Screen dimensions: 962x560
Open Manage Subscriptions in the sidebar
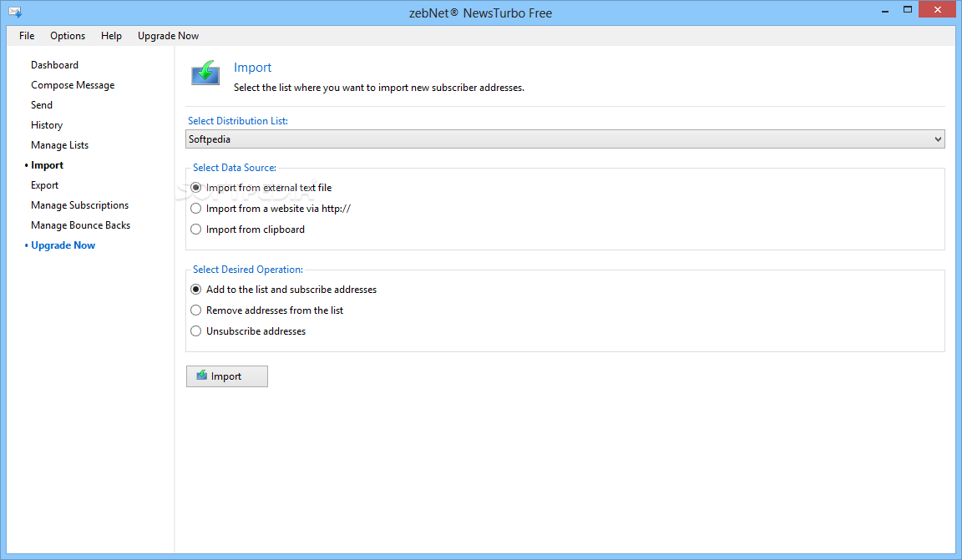(80, 205)
